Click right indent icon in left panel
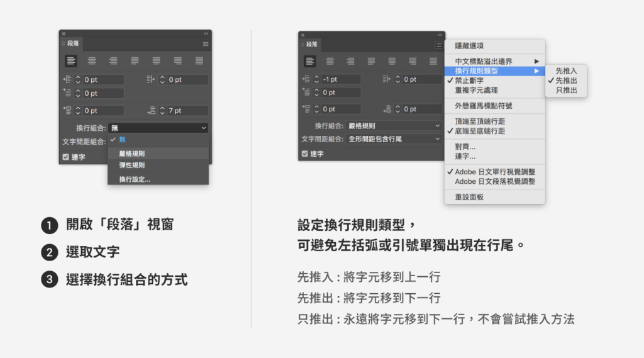 (x=151, y=79)
